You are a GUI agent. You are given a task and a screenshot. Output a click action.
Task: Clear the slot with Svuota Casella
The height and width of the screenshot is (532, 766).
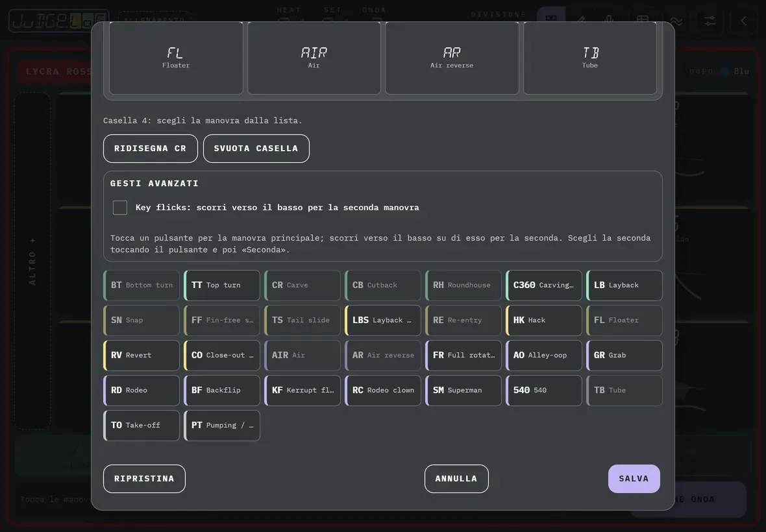pyautogui.click(x=256, y=149)
